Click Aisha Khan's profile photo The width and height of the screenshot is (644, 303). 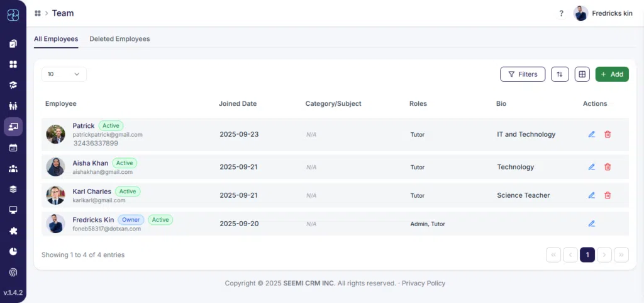tap(55, 167)
